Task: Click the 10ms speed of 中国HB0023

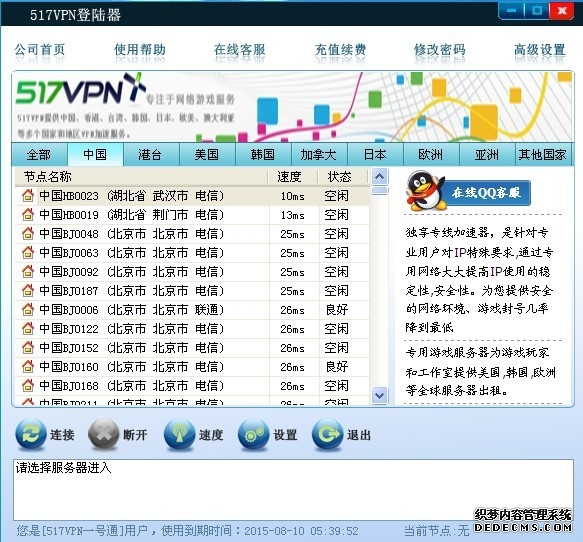Action: 293,196
